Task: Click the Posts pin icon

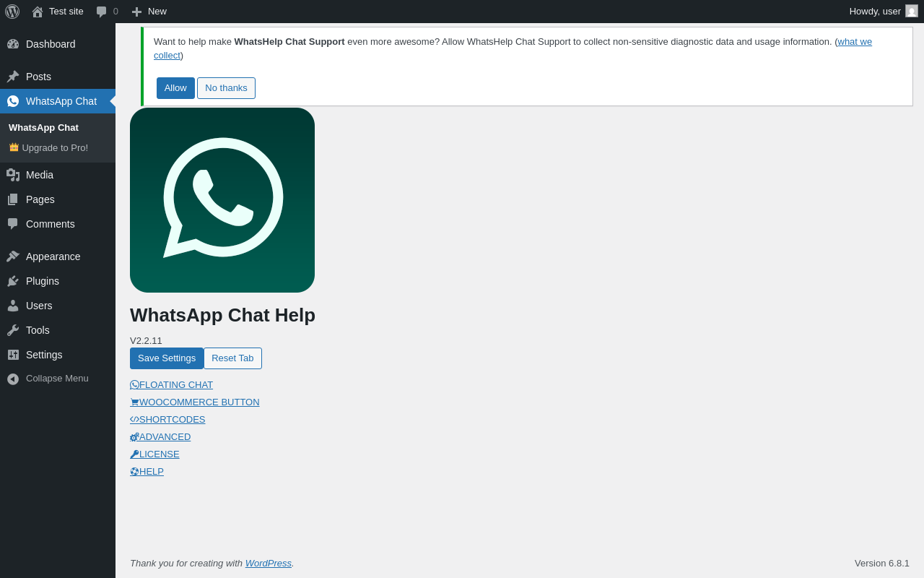Action: (x=13, y=77)
